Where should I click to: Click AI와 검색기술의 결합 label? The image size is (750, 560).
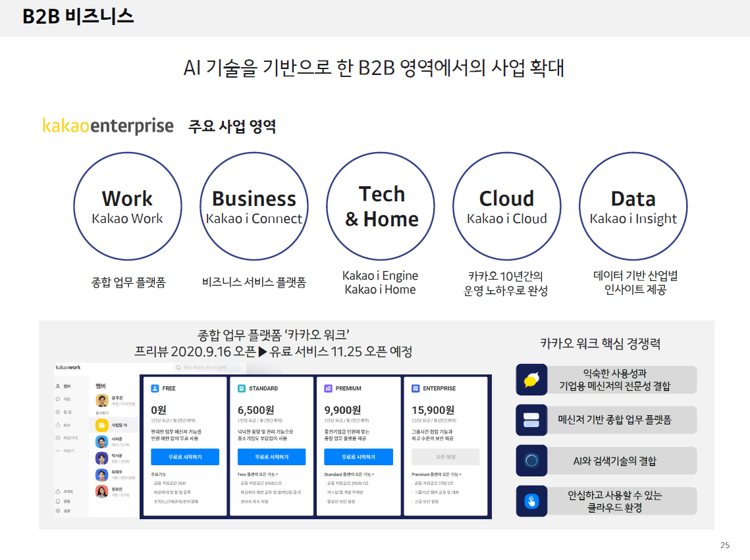614,461
